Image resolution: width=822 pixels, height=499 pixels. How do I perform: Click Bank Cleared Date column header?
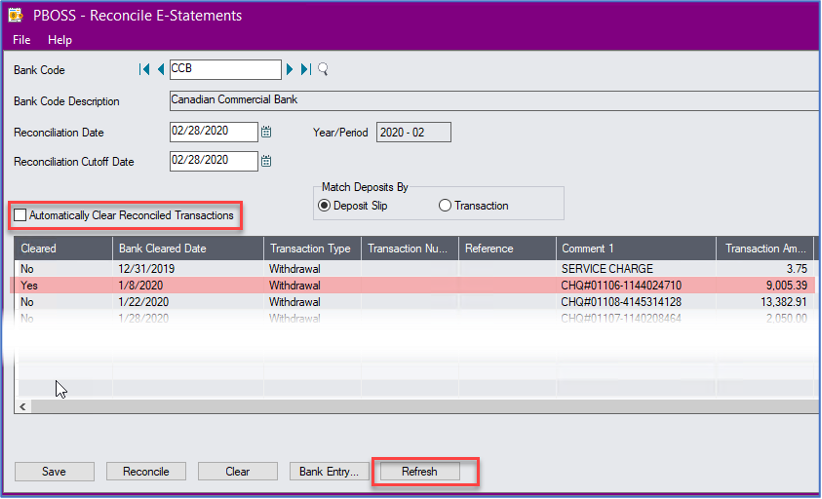click(188, 248)
